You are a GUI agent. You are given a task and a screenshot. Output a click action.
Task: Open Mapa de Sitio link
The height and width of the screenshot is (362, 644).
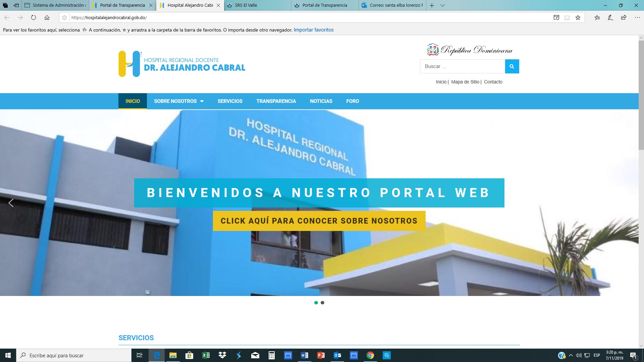click(x=465, y=82)
